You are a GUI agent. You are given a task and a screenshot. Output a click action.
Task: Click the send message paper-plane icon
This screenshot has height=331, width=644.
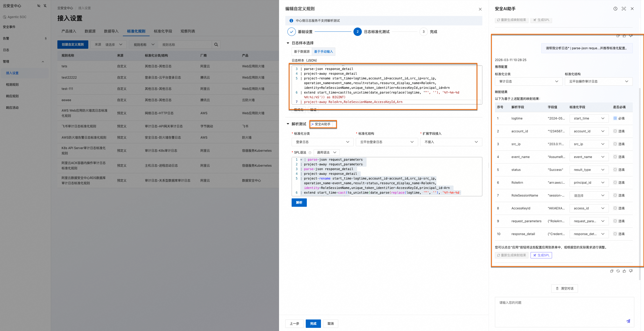(x=628, y=321)
